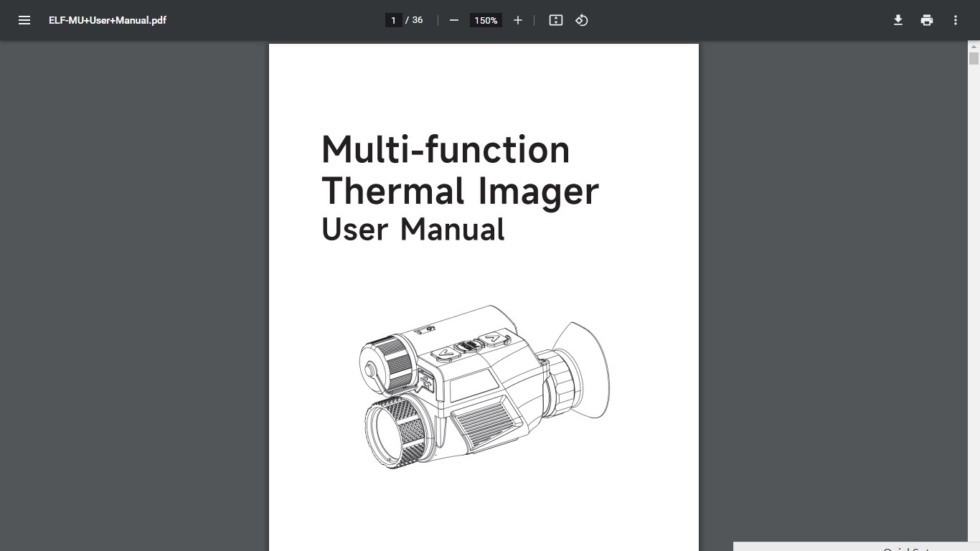Rotate the document counterclockwise
Screen dimensions: 980x551
pos(582,20)
